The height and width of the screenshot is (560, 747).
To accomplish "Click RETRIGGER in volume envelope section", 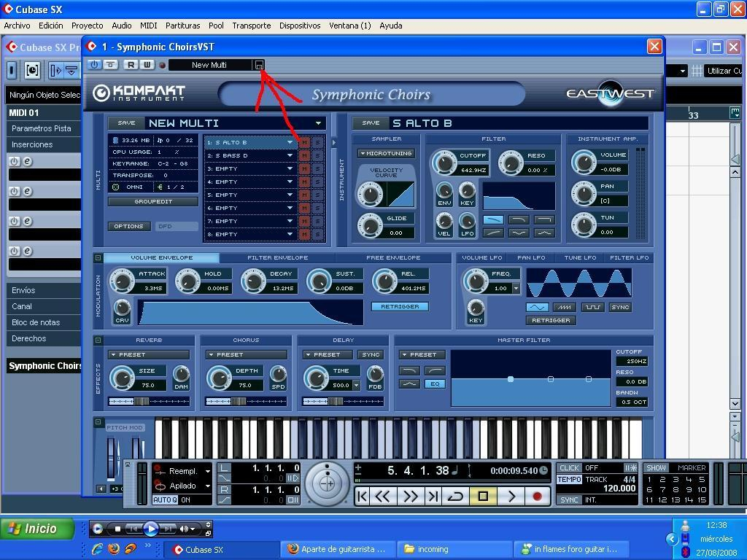I will point(400,307).
